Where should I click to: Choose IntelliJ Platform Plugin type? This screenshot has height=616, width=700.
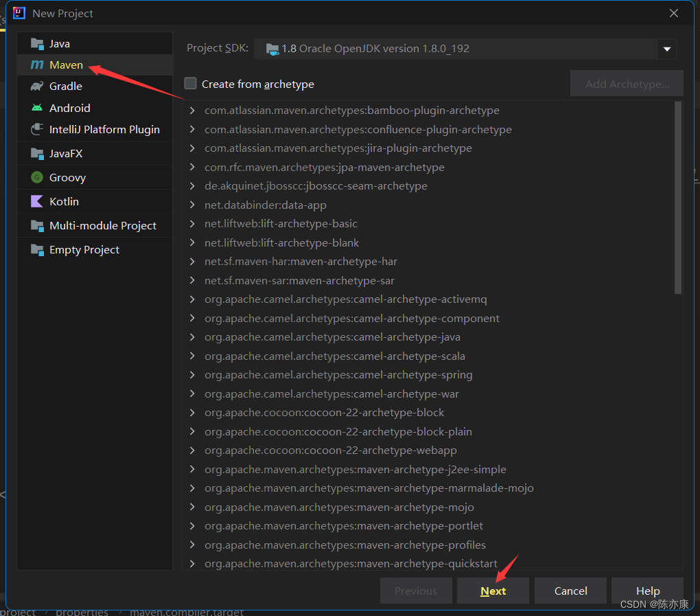(x=95, y=129)
